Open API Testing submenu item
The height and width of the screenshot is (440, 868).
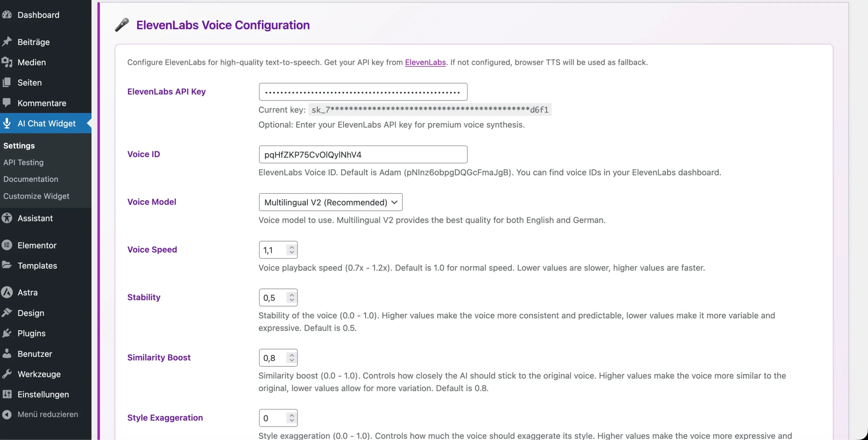pos(23,162)
